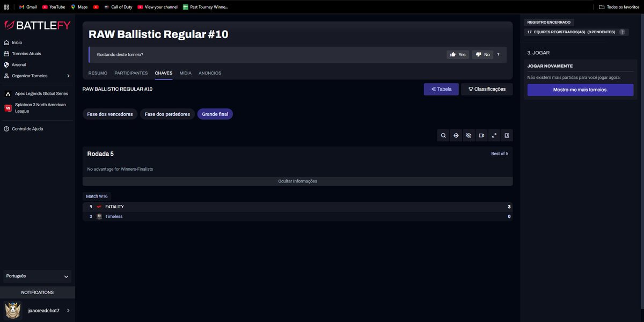Open the Português language dropdown

38,276
